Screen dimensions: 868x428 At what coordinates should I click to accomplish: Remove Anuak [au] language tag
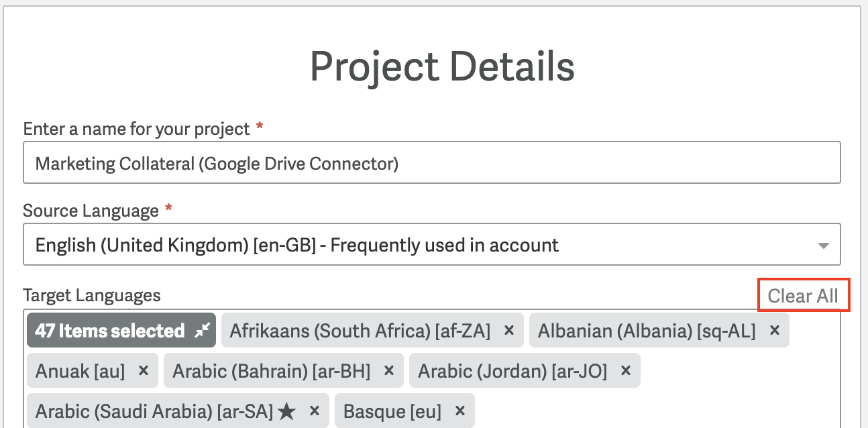point(143,371)
